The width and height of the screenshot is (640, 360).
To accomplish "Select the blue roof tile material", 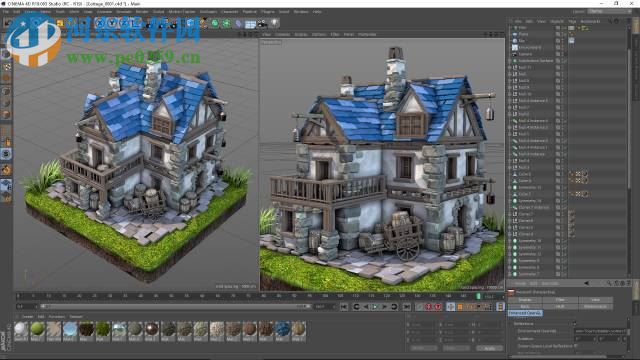I will (282, 330).
